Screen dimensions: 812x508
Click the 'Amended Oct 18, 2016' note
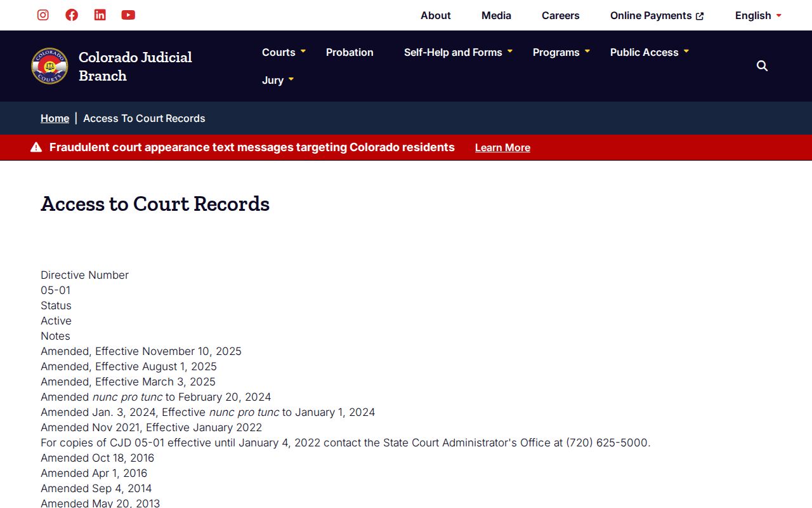point(97,458)
